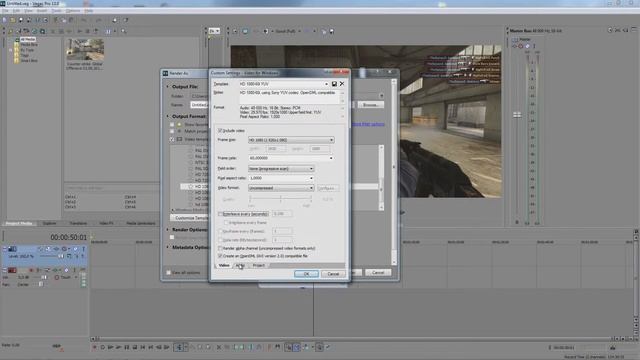Enable Interleave every (seconds) checkbox
Image resolution: width=640 pixels, height=360 pixels.
[220, 214]
